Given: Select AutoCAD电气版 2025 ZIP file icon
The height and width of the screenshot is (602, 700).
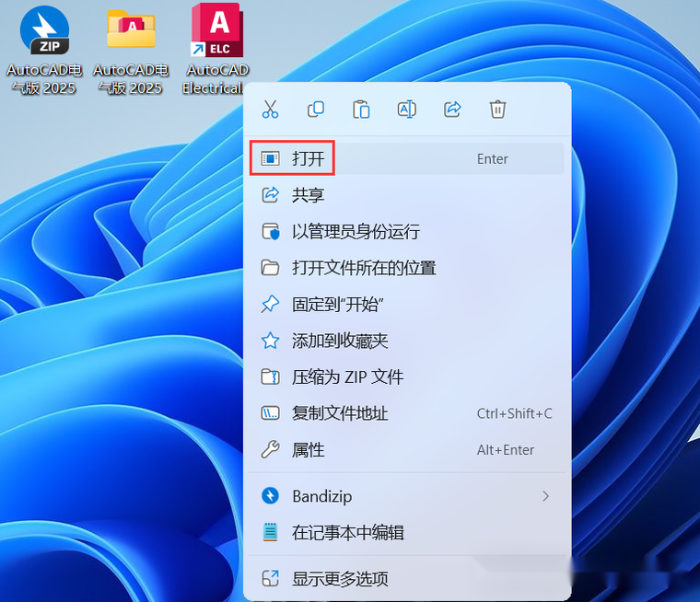Looking at the screenshot, I should [x=44, y=49].
